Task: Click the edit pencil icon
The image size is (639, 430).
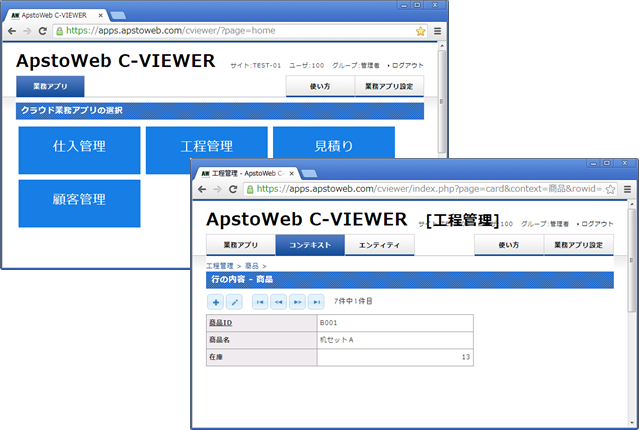Action: point(234,302)
